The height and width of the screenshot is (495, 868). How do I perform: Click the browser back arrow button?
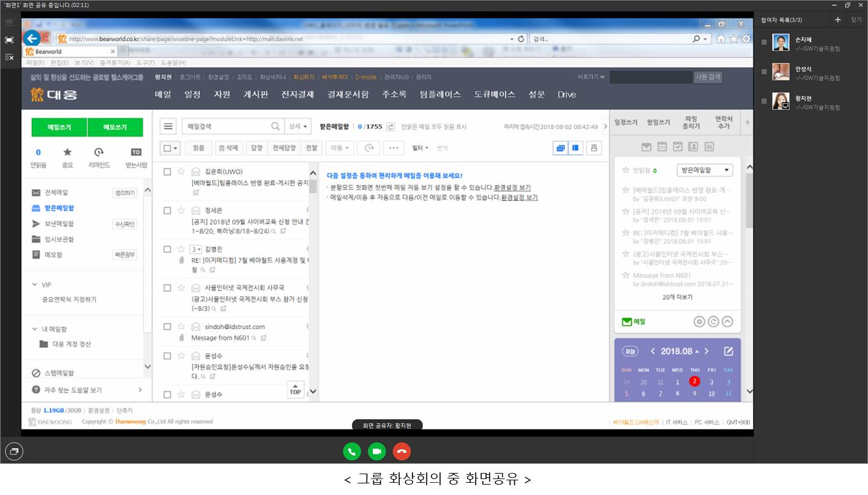[32, 38]
